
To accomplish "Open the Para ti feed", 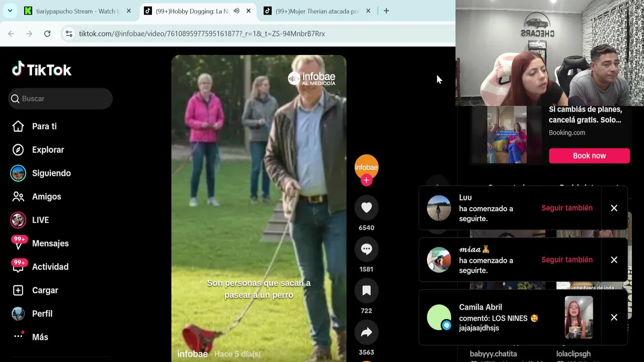I will [x=44, y=126].
